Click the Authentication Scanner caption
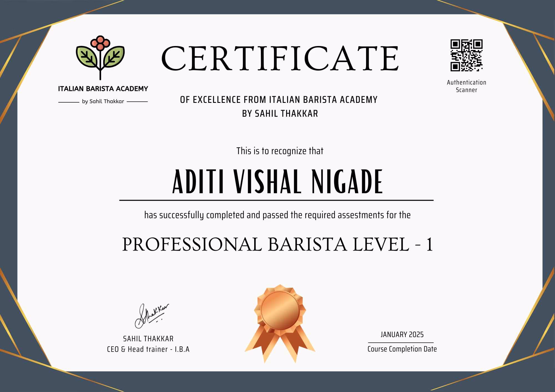The image size is (555, 392). point(466,86)
